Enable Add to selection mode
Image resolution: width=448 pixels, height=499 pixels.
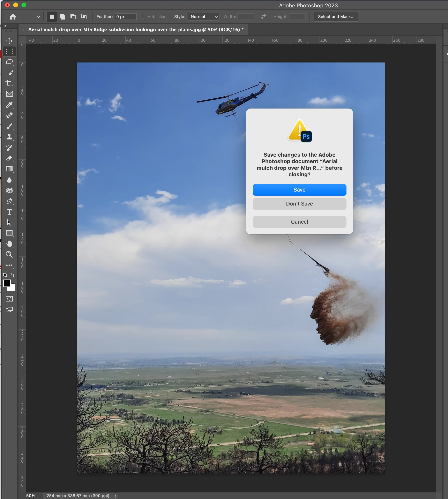pos(62,16)
